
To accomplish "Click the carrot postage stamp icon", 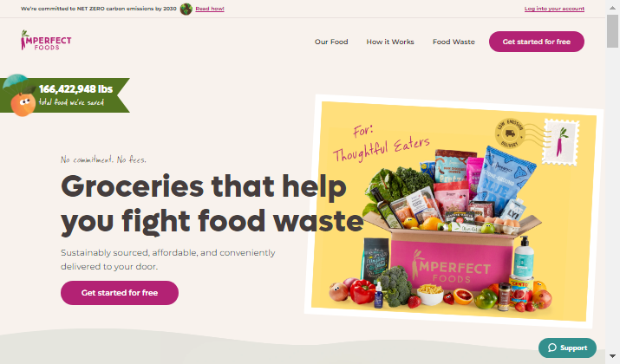I will click(562, 142).
